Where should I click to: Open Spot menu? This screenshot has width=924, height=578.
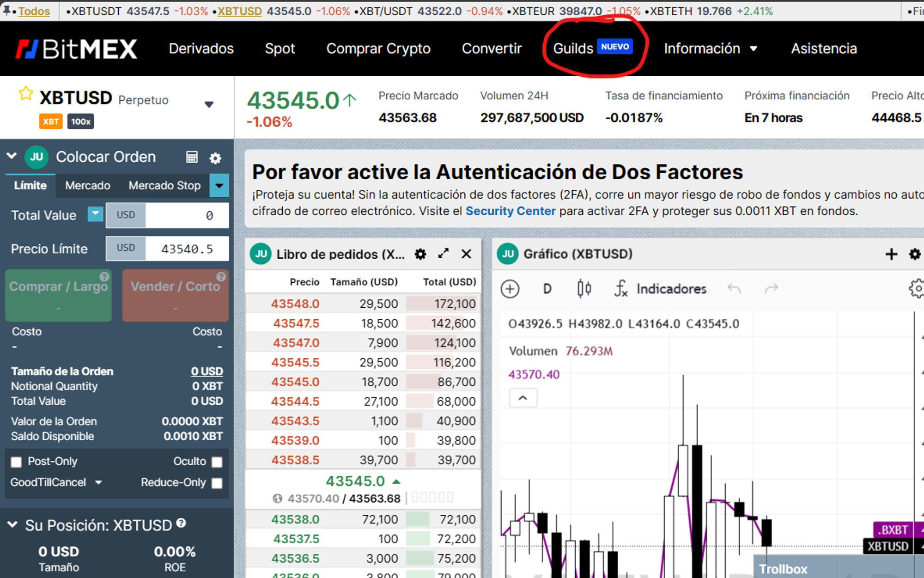click(x=280, y=49)
